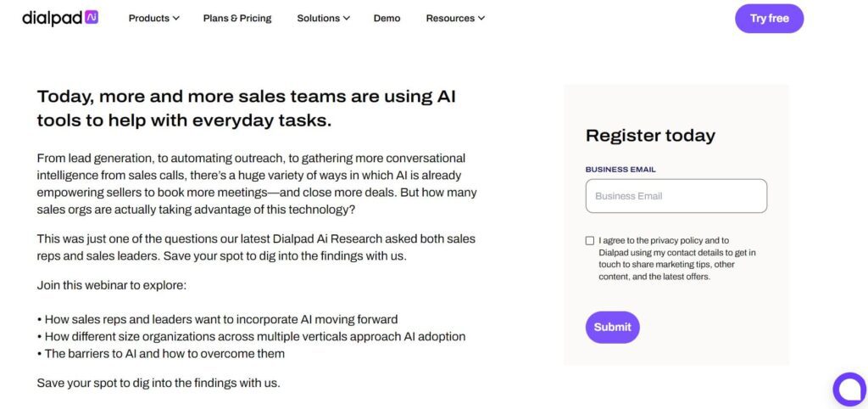Image resolution: width=868 pixels, height=409 pixels.
Task: Click the bullet about barriers to AI
Action: (160, 354)
